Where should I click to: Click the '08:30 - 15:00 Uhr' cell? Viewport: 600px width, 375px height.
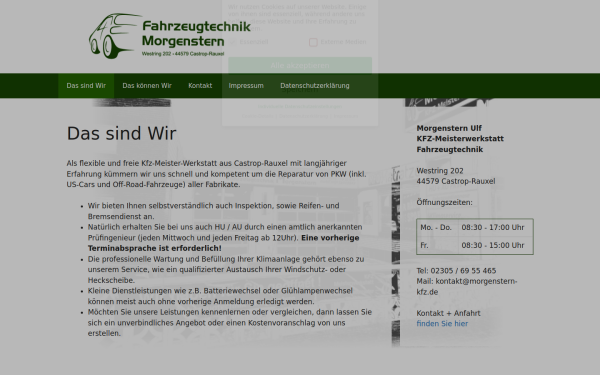tap(495, 245)
